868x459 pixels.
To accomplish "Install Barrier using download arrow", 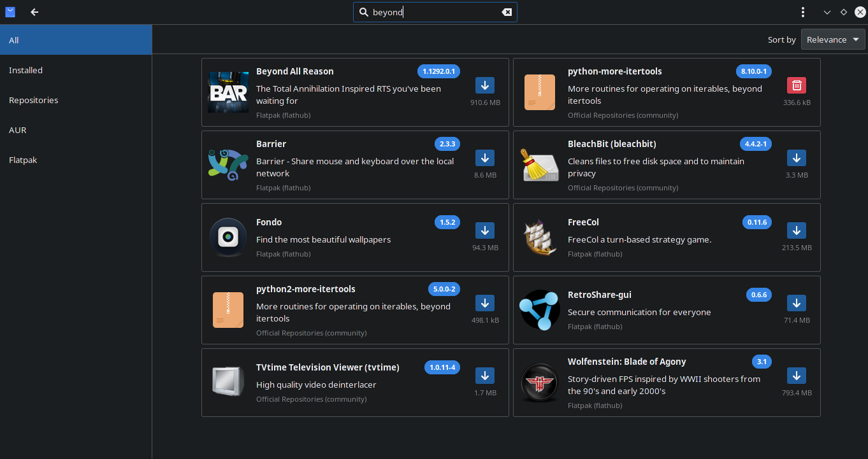I will click(485, 158).
